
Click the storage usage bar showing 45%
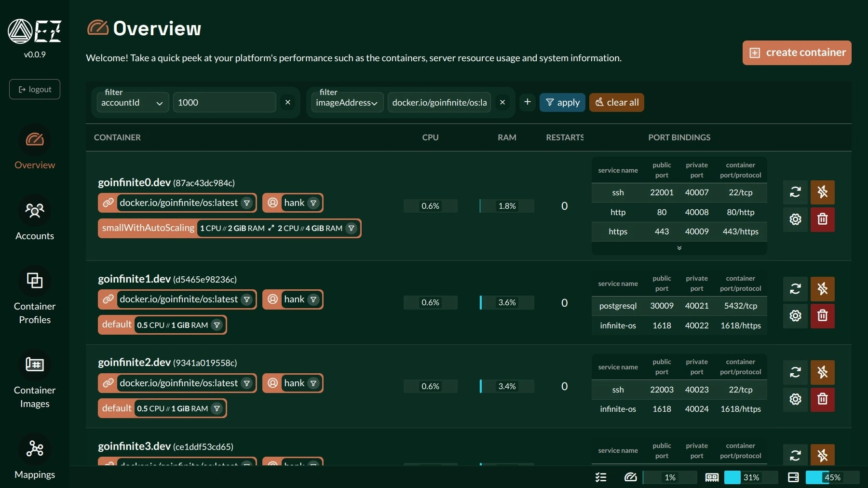[x=832, y=477]
